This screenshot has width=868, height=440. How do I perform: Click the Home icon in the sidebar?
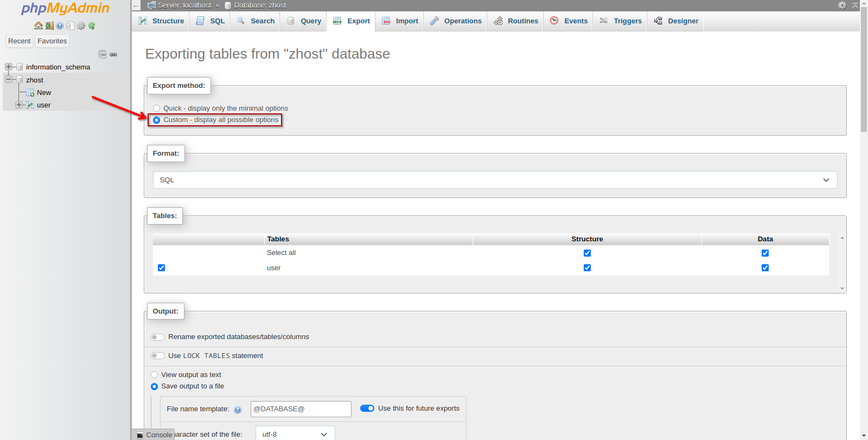pyautogui.click(x=39, y=25)
